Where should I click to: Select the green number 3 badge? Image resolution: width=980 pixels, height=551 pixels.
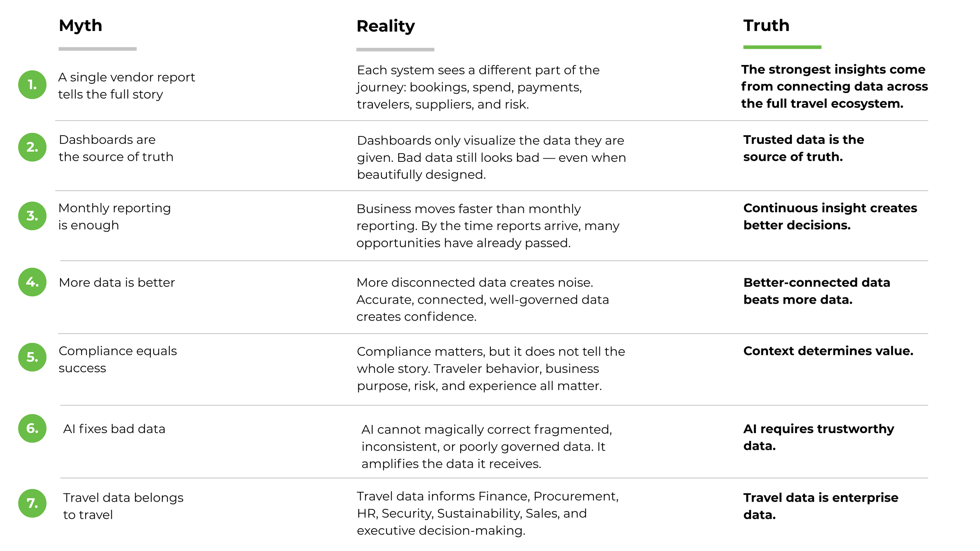(x=32, y=216)
